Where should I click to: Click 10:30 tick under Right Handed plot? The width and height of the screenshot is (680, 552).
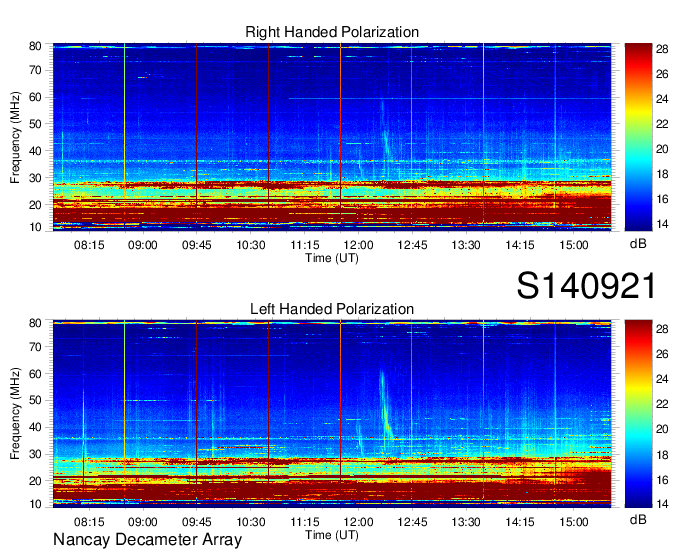click(251, 245)
